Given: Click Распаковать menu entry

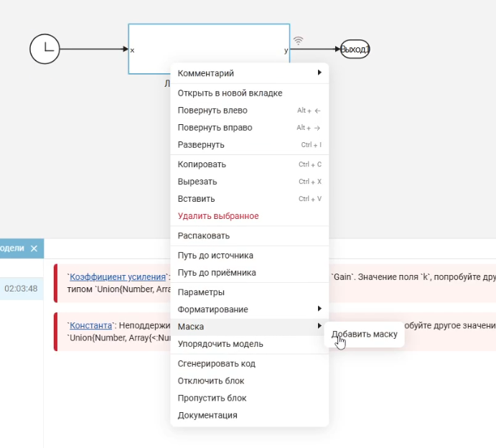Looking at the screenshot, I should (204, 235).
